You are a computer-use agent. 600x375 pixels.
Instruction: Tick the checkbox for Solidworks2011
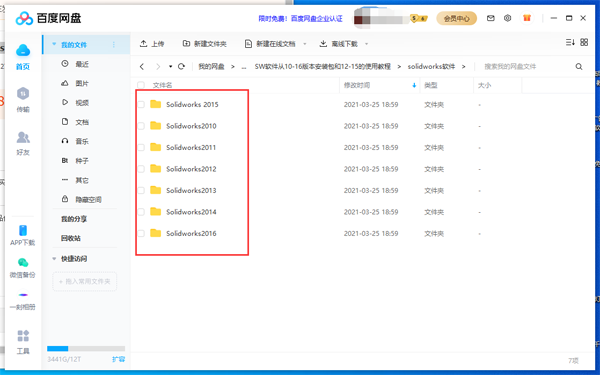tap(141, 147)
